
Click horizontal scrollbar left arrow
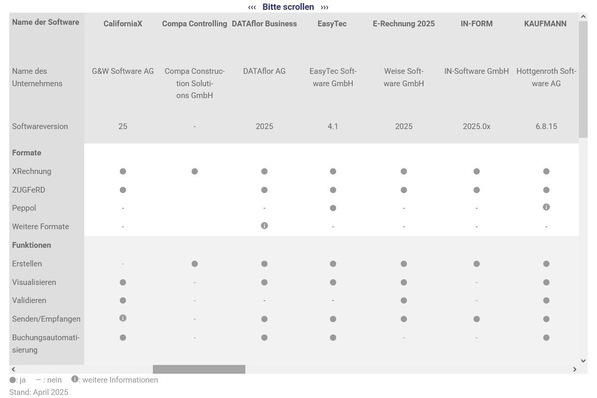click(13, 369)
